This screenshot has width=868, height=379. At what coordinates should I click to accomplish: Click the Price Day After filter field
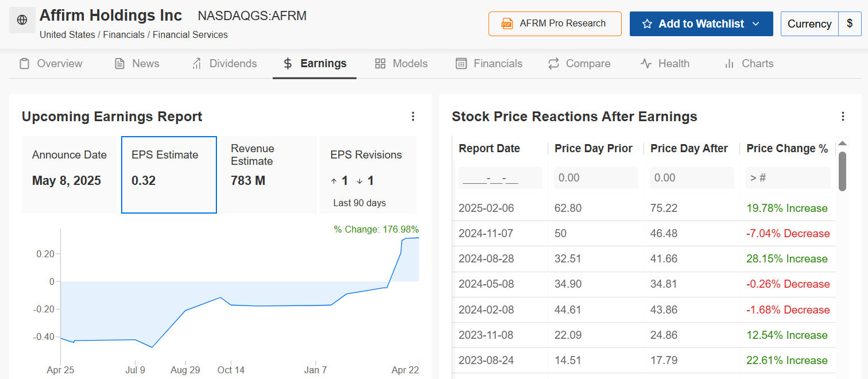[692, 178]
